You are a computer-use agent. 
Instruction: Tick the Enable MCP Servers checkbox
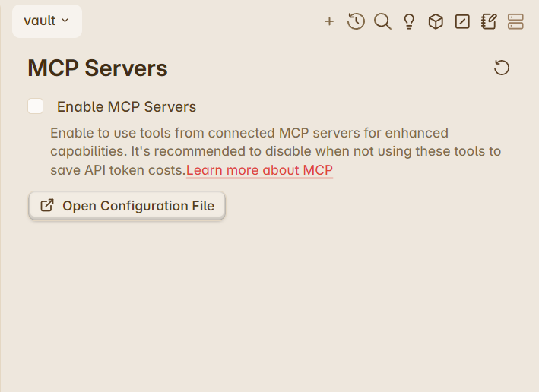36,106
